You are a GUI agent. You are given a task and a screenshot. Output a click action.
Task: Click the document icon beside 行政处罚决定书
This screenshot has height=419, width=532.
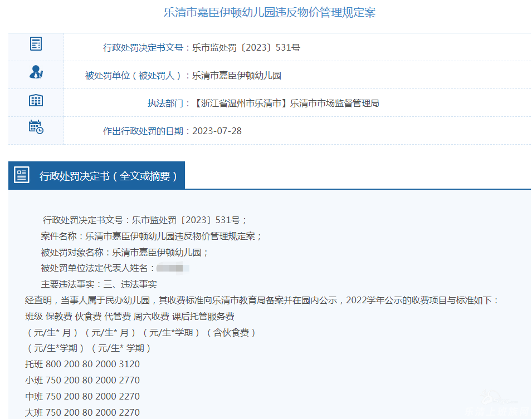[x=22, y=175]
